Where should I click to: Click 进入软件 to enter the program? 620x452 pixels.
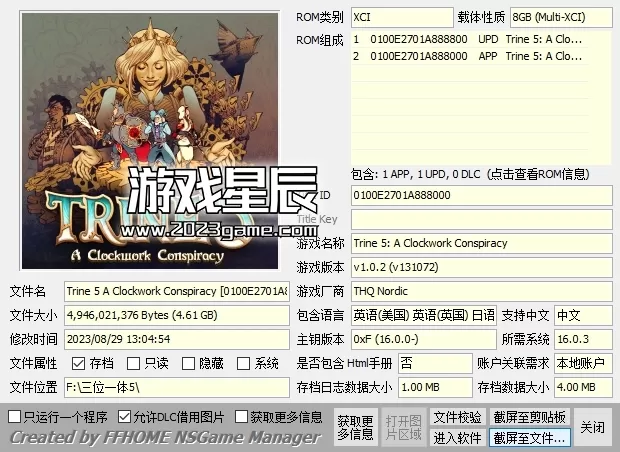[x=457, y=438]
